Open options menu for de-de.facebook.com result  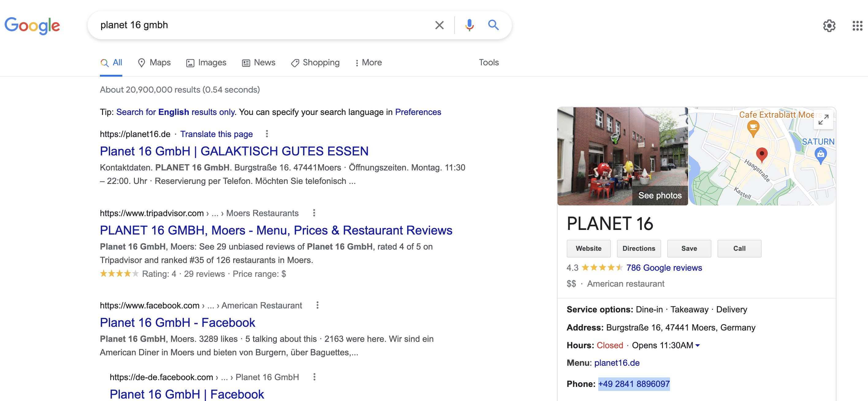pyautogui.click(x=314, y=377)
